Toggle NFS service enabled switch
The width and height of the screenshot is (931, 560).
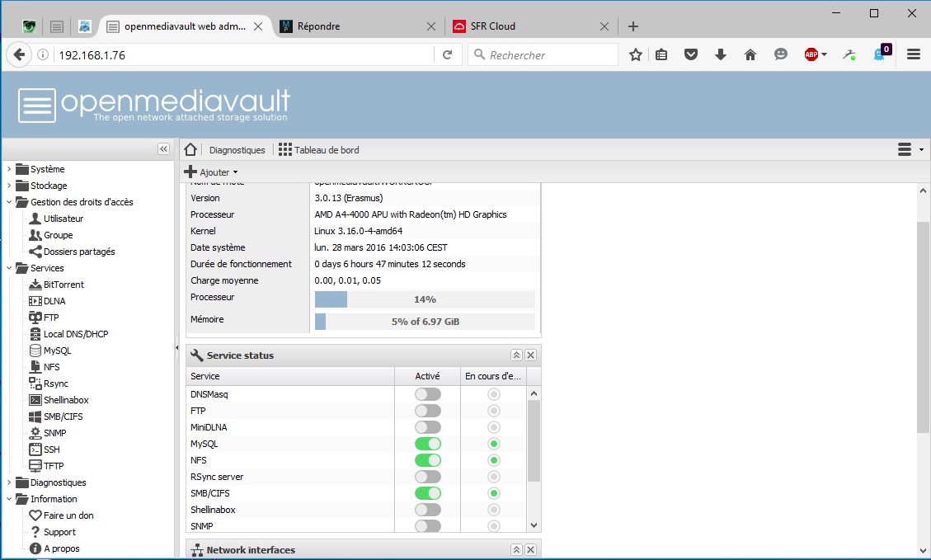[x=427, y=460]
